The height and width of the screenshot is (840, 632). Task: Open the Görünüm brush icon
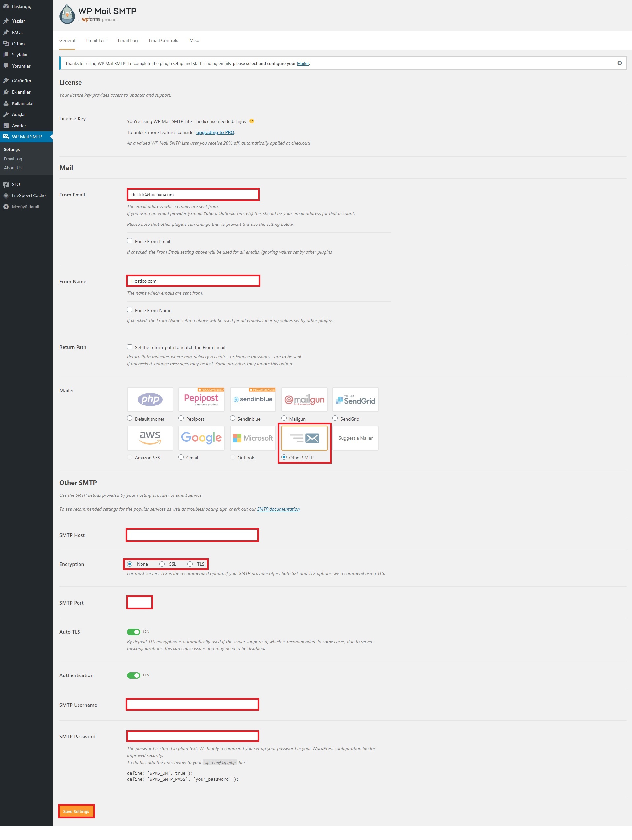click(x=6, y=81)
